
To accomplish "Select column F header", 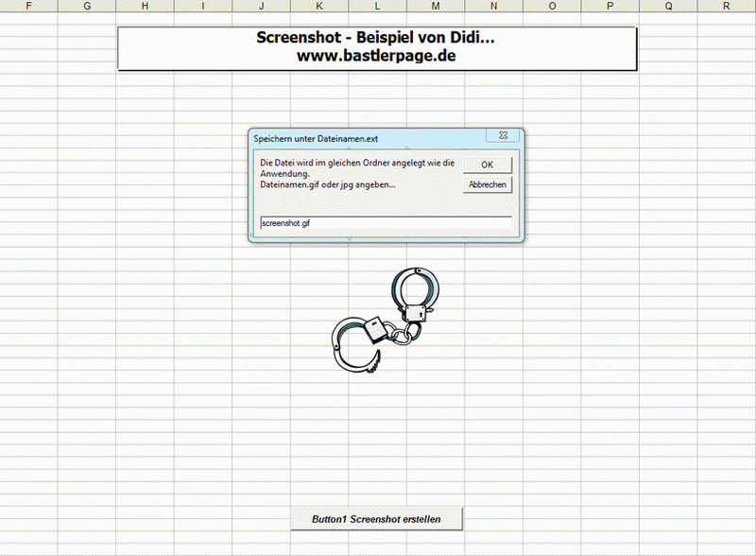I will pos(29,6).
